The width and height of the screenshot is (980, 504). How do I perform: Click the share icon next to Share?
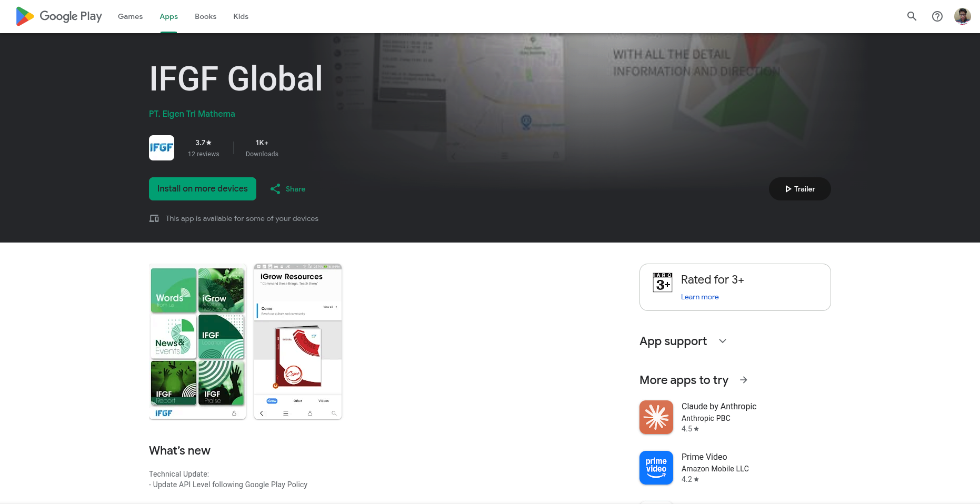tap(275, 189)
